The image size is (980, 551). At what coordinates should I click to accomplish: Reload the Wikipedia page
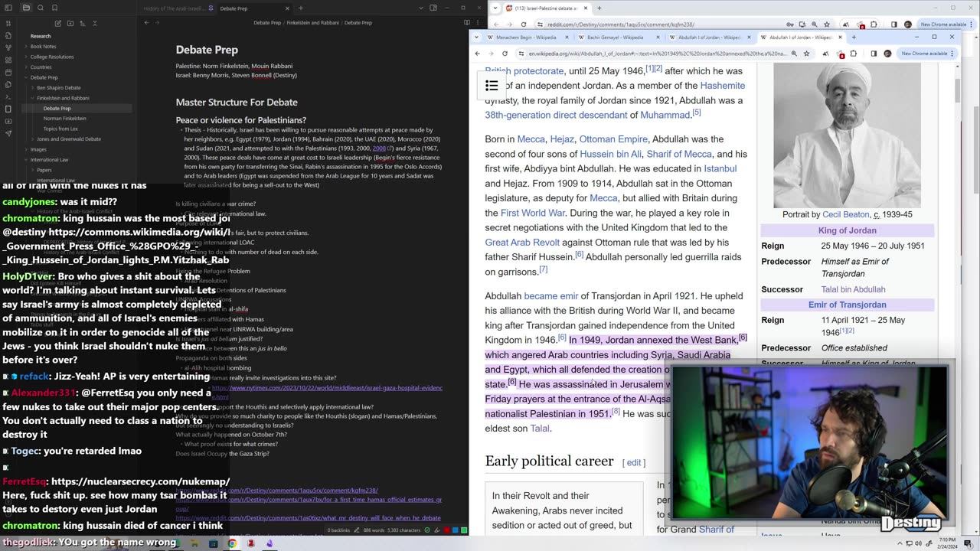(x=505, y=54)
